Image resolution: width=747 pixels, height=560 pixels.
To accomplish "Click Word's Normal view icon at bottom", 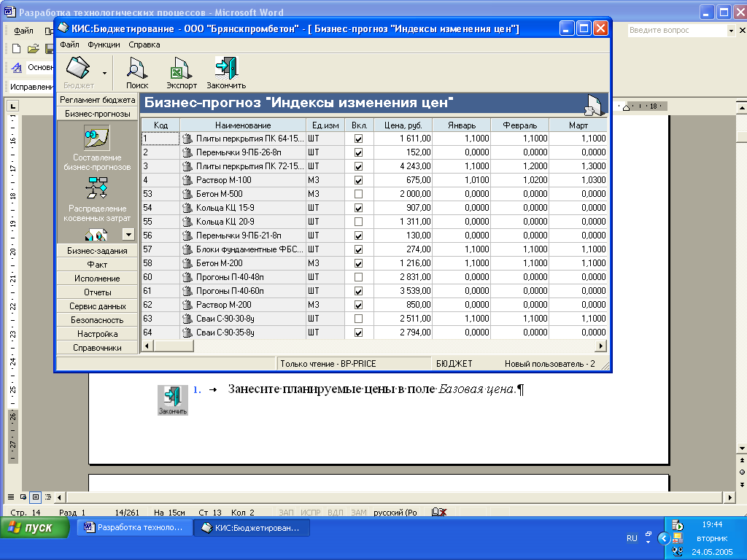I will [11, 497].
